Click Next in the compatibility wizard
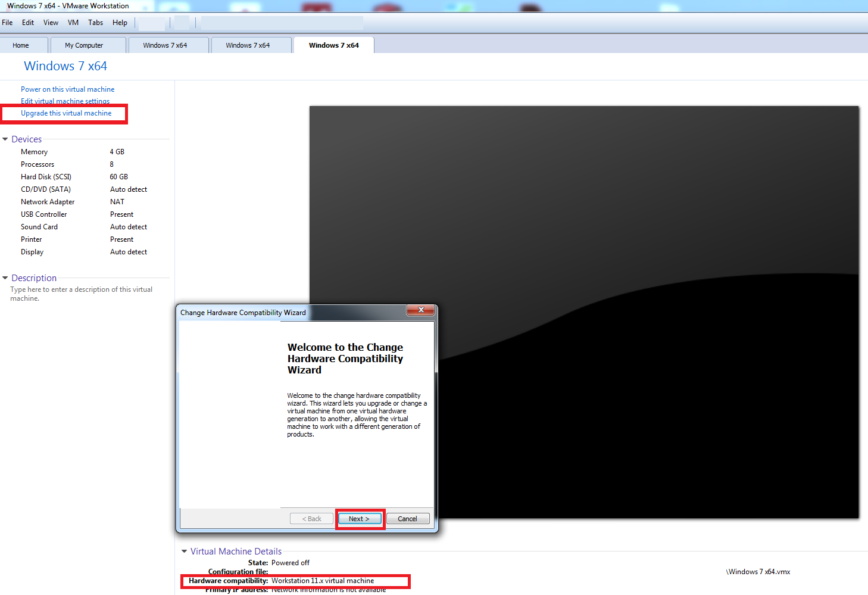 point(360,519)
